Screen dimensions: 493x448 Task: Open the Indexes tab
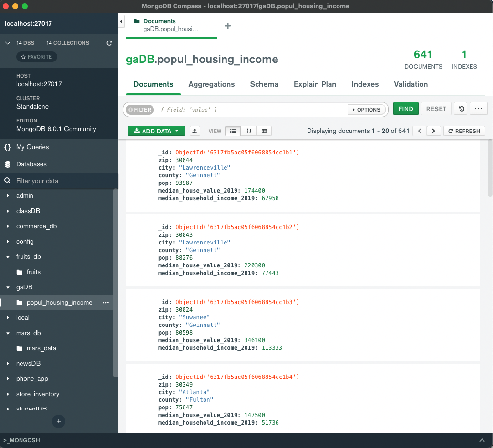(x=365, y=84)
